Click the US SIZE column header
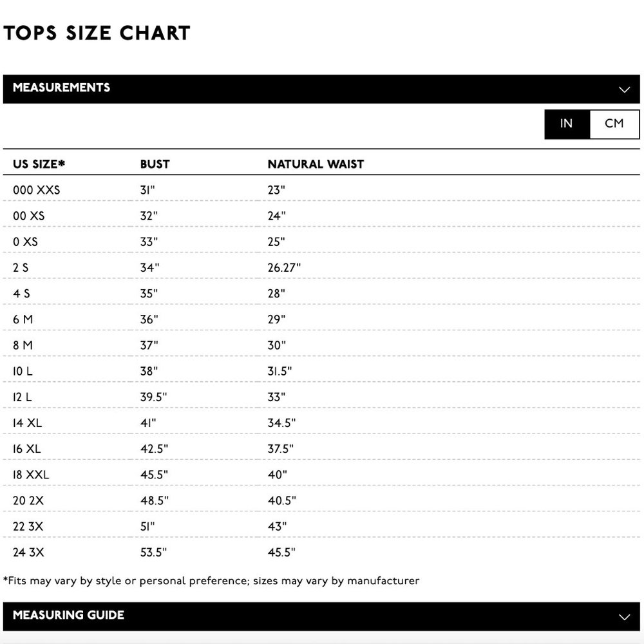644x644 pixels. pos(39,164)
